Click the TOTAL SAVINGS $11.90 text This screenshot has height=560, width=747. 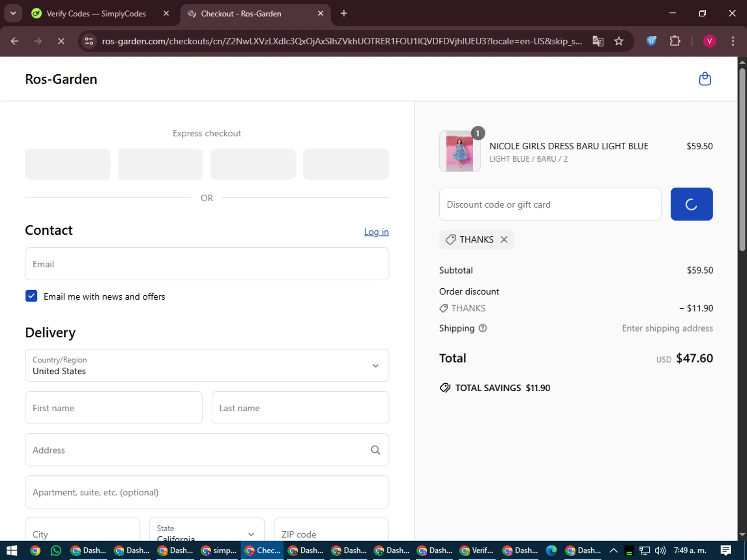(x=502, y=388)
